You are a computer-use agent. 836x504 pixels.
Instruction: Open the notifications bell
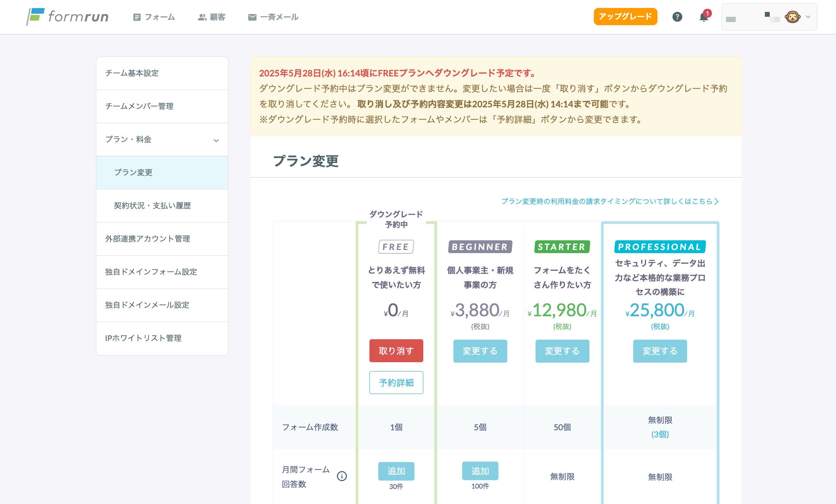[703, 17]
